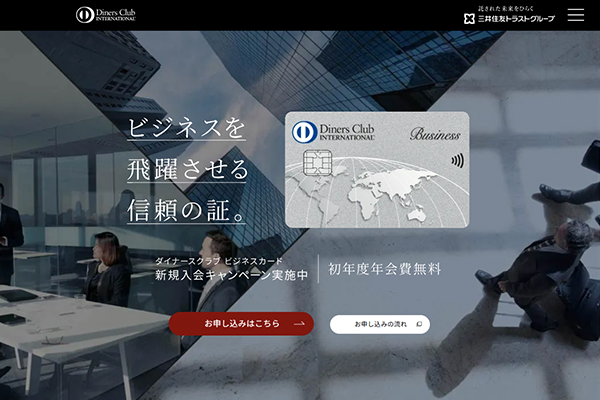Click the ビジネスを headline line
Image resolution: width=600 pixels, height=400 pixels.
click(x=186, y=128)
